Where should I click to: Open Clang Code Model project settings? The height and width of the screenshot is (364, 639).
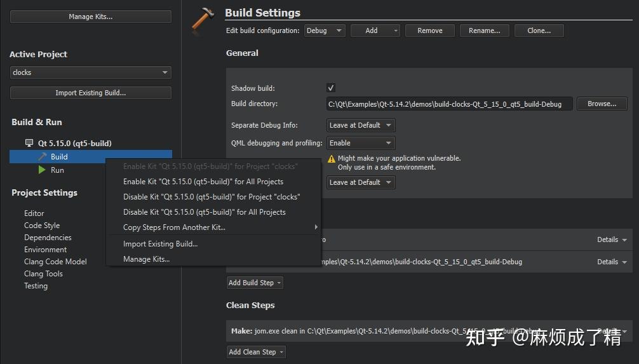pos(55,262)
